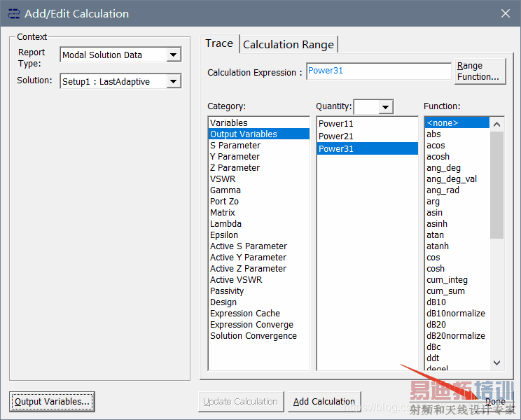Open the Report Type dropdown
This screenshot has height=420, width=521.
[x=174, y=55]
